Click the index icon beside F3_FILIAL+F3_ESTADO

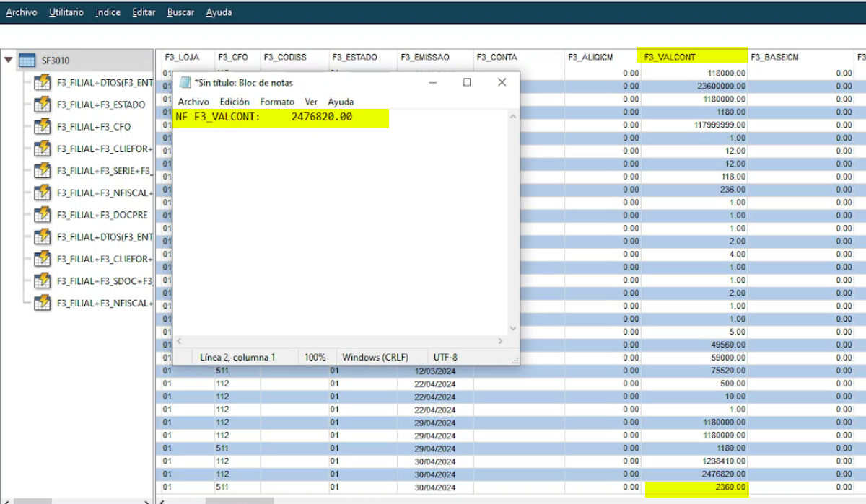(43, 105)
